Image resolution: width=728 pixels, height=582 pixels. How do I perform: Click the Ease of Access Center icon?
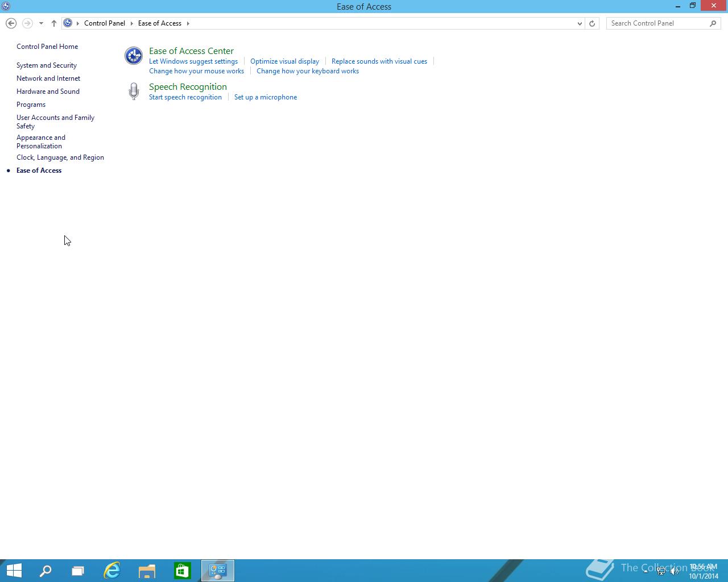134,56
